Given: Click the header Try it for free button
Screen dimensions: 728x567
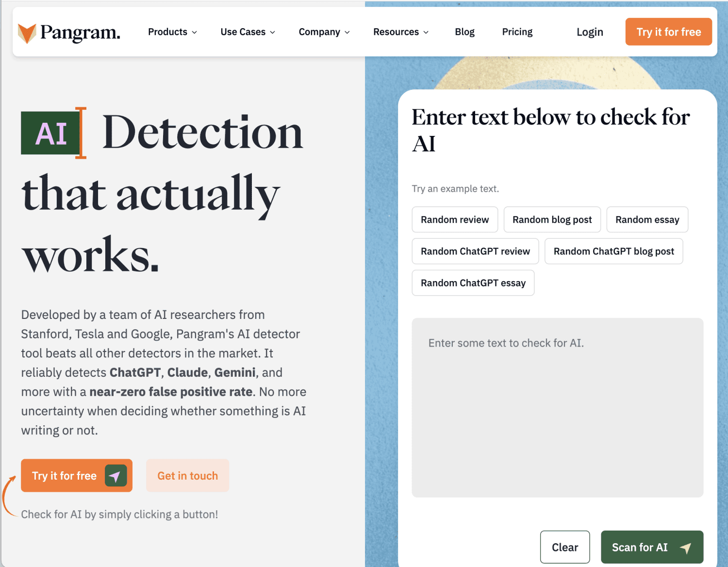Looking at the screenshot, I should (x=668, y=32).
